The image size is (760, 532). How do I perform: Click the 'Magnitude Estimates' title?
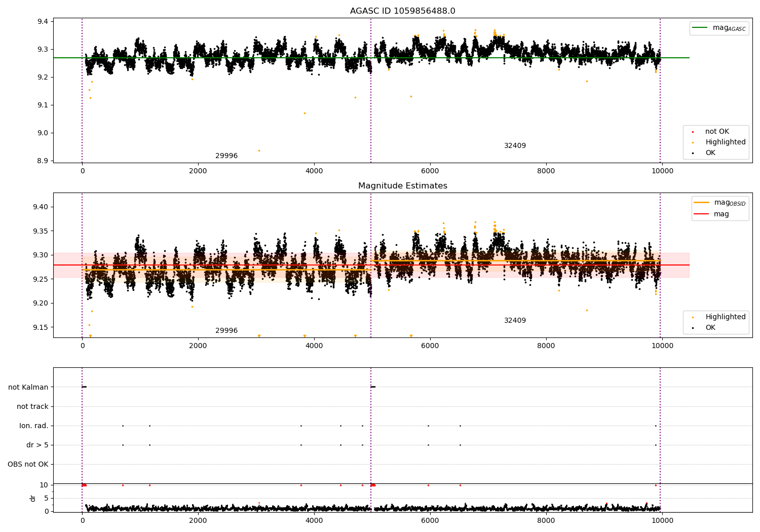tap(402, 186)
